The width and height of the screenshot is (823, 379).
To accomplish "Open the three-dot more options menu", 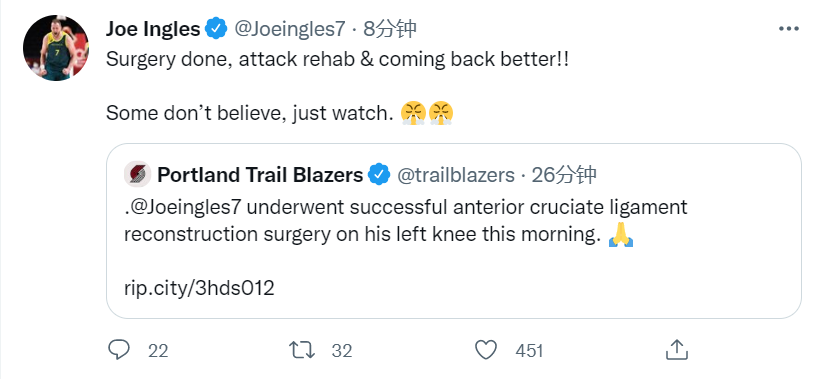I will 788,29.
